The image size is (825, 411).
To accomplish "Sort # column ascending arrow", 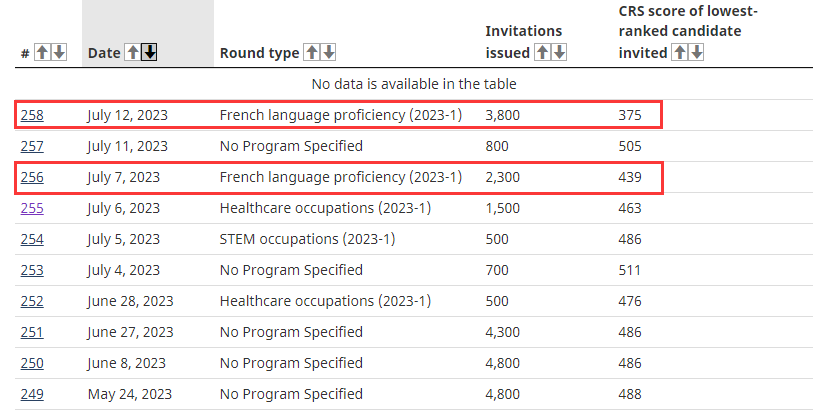I will [x=42, y=52].
